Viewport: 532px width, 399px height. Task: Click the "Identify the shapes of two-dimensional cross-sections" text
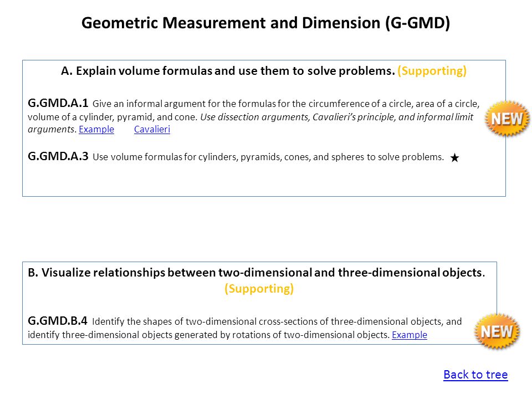coord(277,321)
